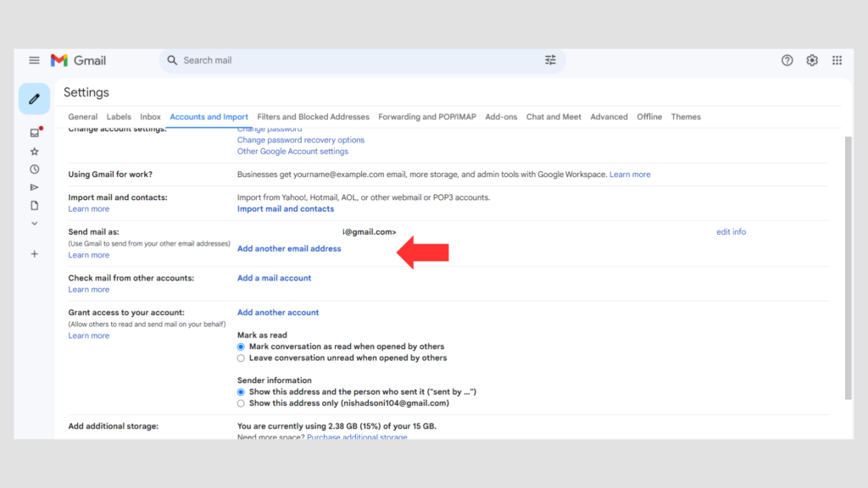Select Leave conversation unread when opened by others
868x488 pixels.
click(241, 358)
